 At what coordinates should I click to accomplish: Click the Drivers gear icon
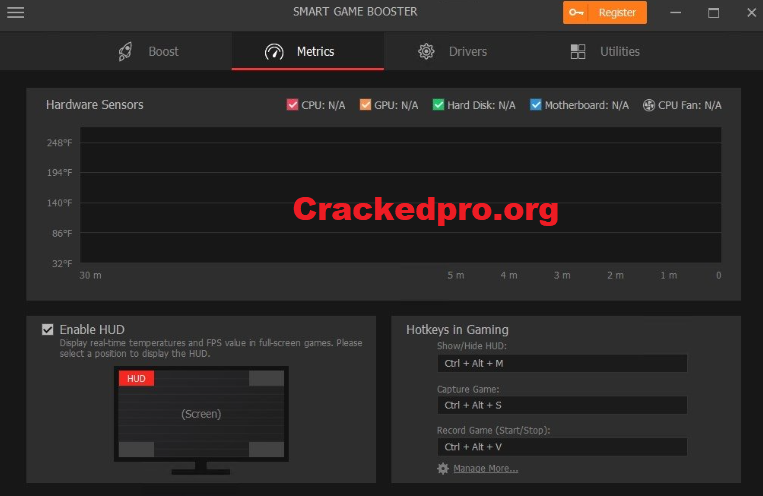[x=426, y=51]
